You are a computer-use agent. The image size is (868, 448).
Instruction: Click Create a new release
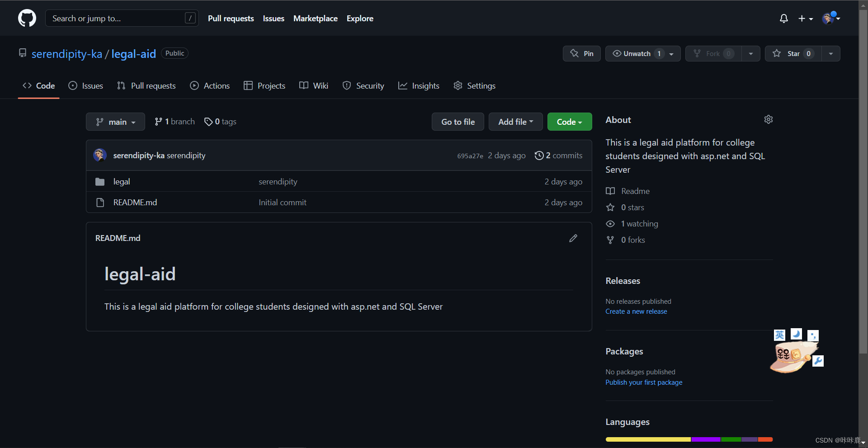click(x=636, y=311)
